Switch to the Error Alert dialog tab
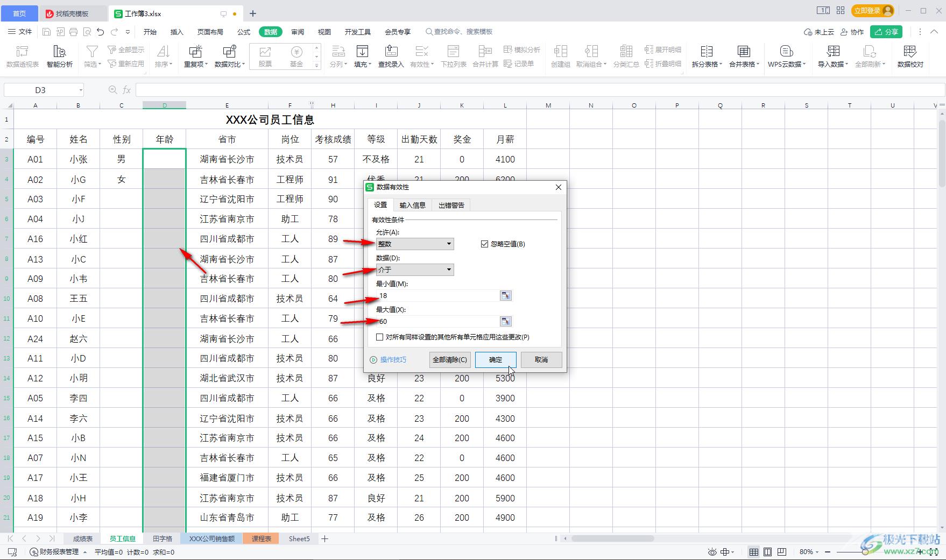The width and height of the screenshot is (946, 560). tap(451, 205)
